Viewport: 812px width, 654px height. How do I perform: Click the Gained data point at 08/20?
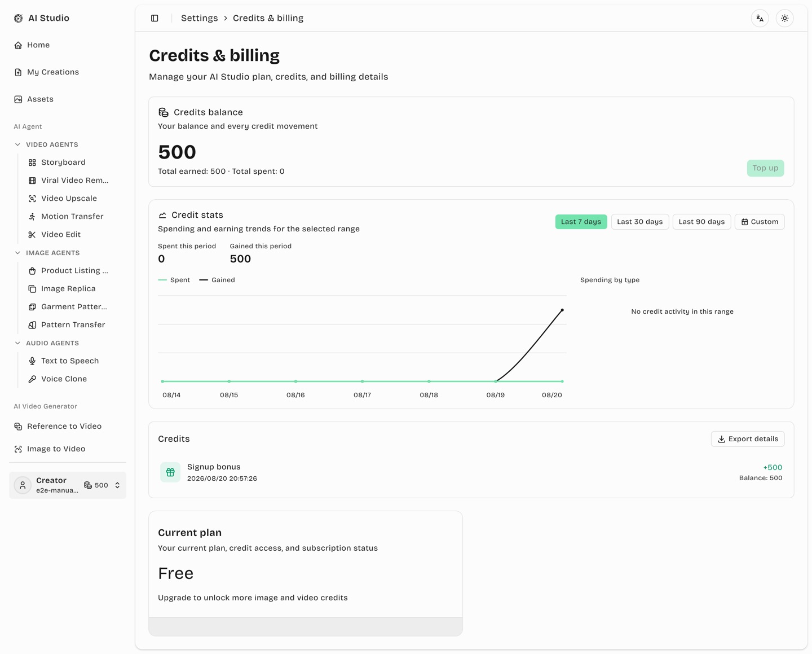(562, 310)
